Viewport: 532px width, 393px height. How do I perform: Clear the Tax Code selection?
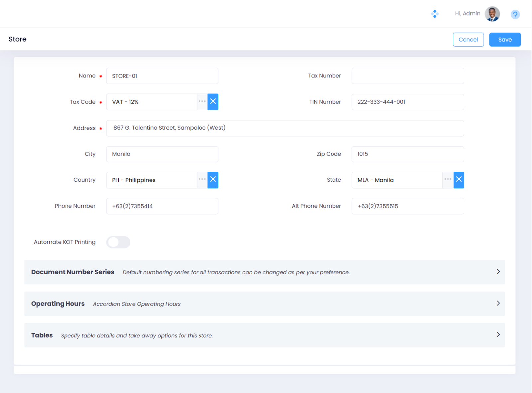(x=213, y=102)
